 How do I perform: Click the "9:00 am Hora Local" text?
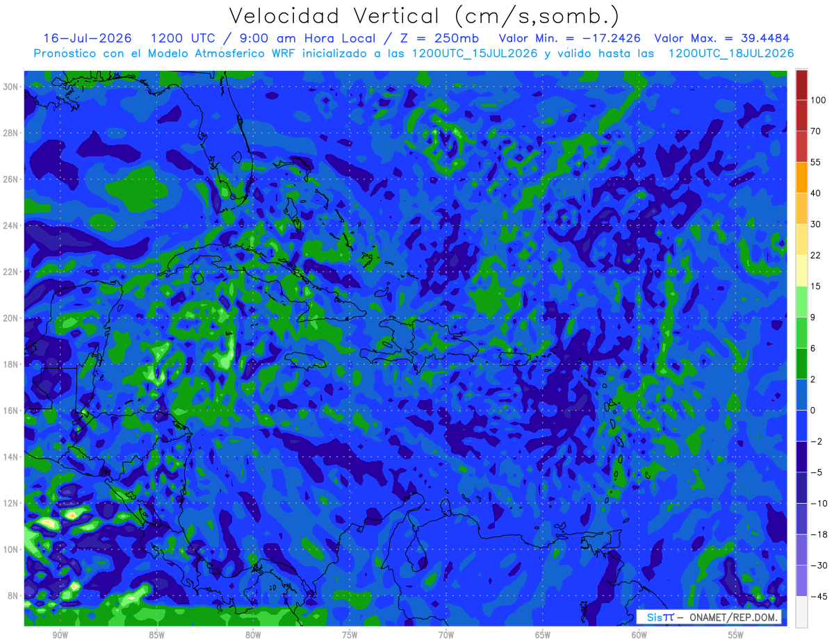click(x=306, y=38)
